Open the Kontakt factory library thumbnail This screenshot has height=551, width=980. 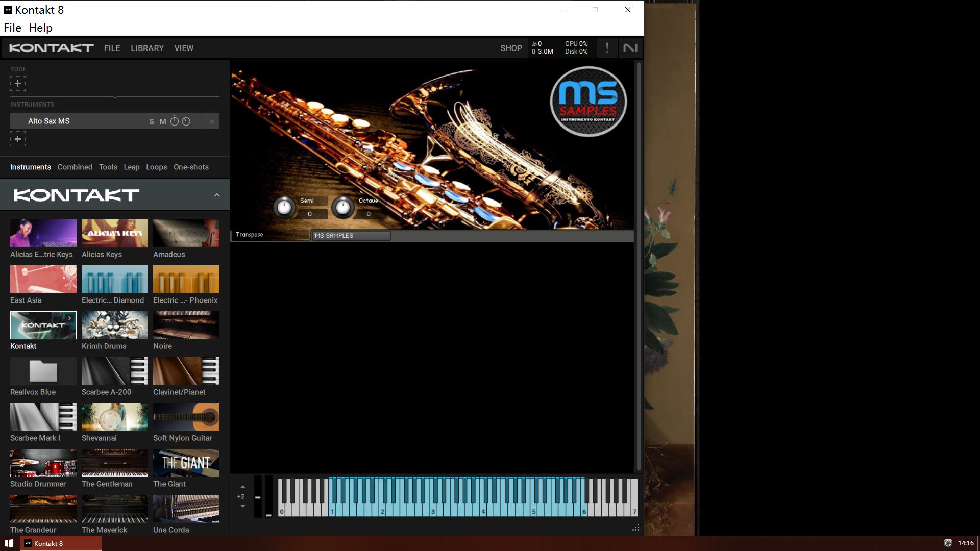pos(43,325)
